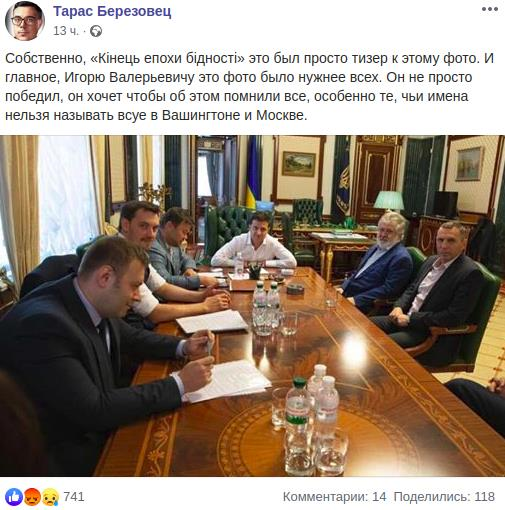This screenshot has height=510, width=505.
Task: Click the crying sad reaction icon
Action: coord(50,497)
